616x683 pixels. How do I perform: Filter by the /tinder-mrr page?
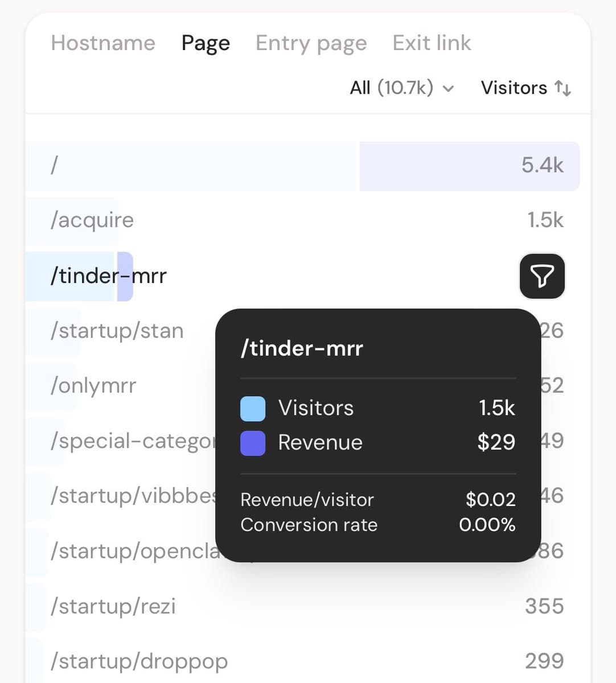pyautogui.click(x=542, y=276)
